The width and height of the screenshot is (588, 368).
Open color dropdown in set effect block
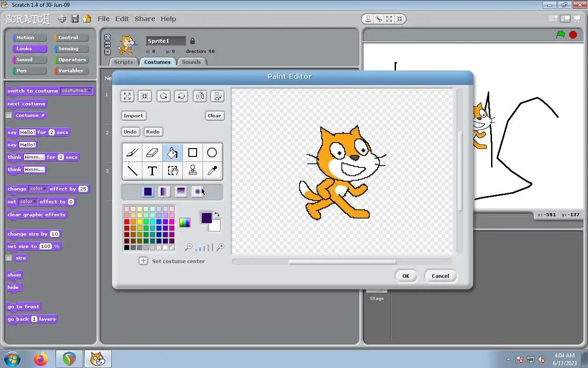28,201
